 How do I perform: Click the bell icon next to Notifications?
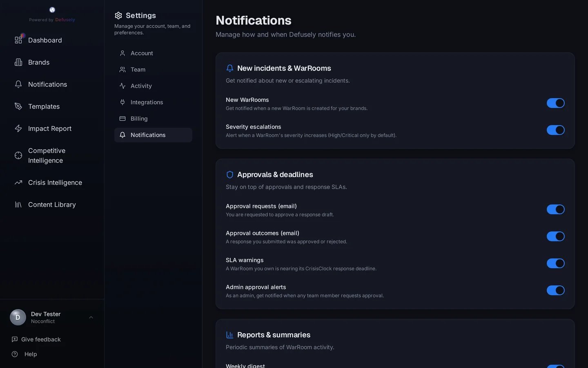[x=18, y=84]
